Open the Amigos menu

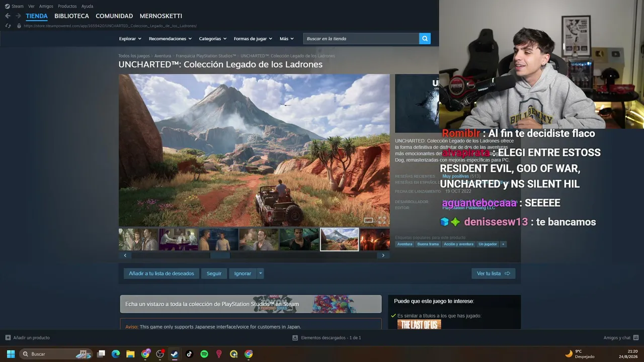46,6
